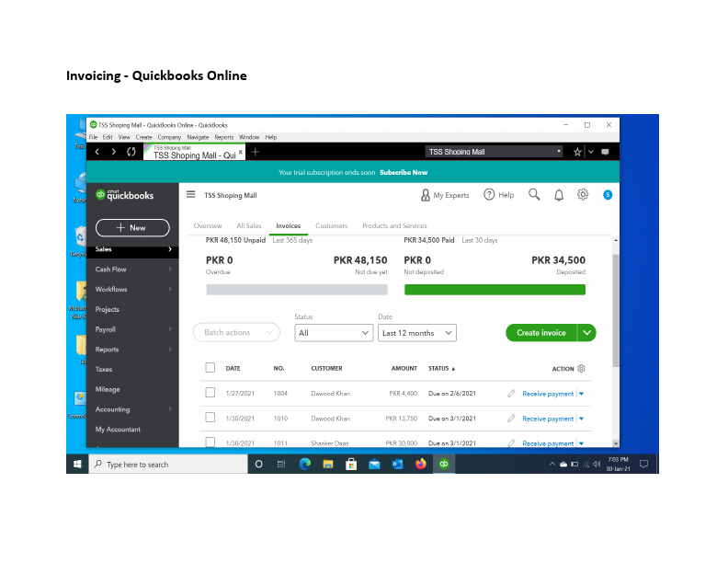
Task: Click QuickBooks taskbar icon
Action: point(444,464)
